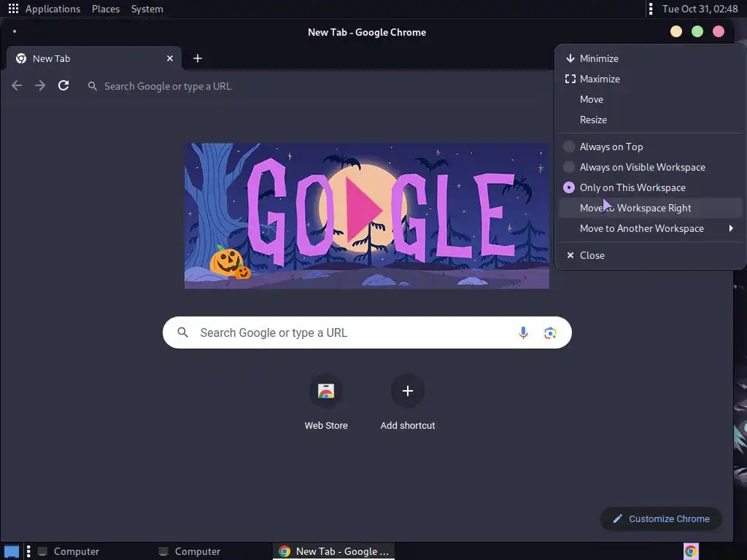The image size is (747, 560).
Task: Open the Web Store shortcut icon
Action: coord(326,391)
